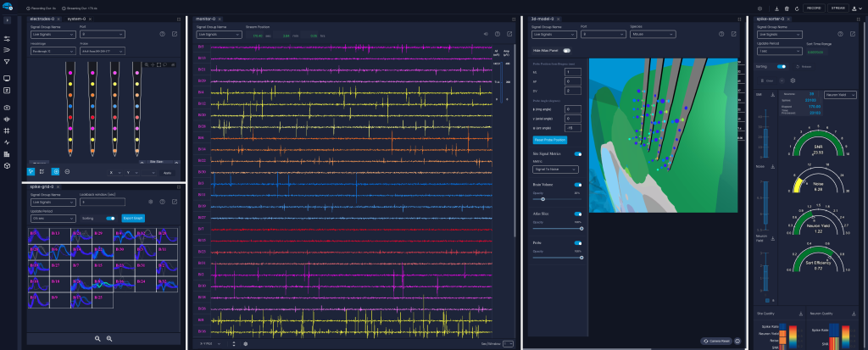Open the Probe dropdown in electrodes panel
Viewport: 868px width, 350px height.
point(103,52)
